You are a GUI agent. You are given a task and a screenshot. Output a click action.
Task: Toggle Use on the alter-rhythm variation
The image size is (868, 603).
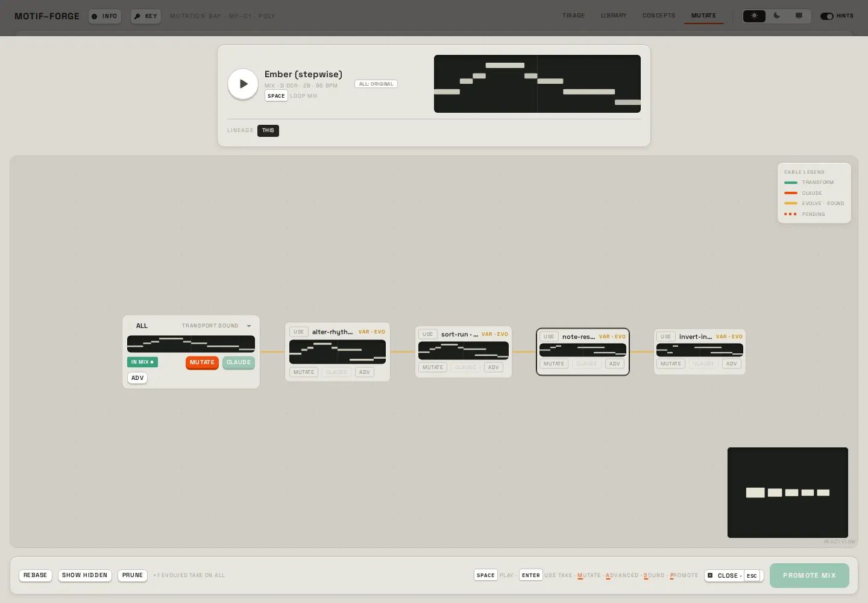tap(298, 332)
